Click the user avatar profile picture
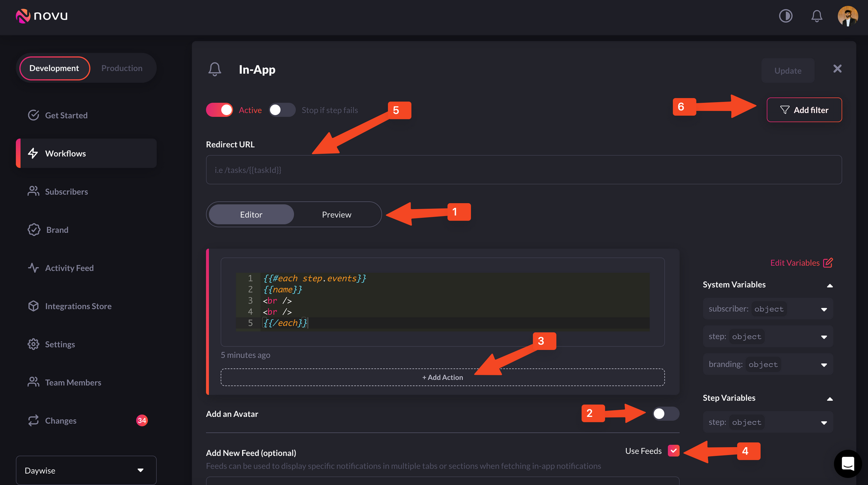Screen dimensions: 868x485 [848, 16]
